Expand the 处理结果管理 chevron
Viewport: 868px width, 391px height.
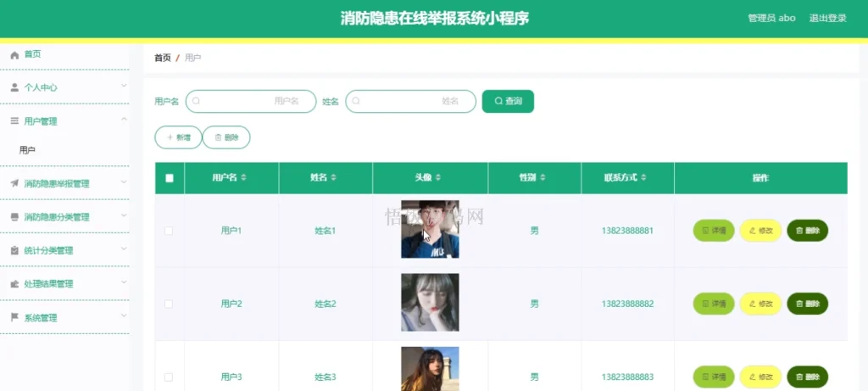pyautogui.click(x=124, y=282)
